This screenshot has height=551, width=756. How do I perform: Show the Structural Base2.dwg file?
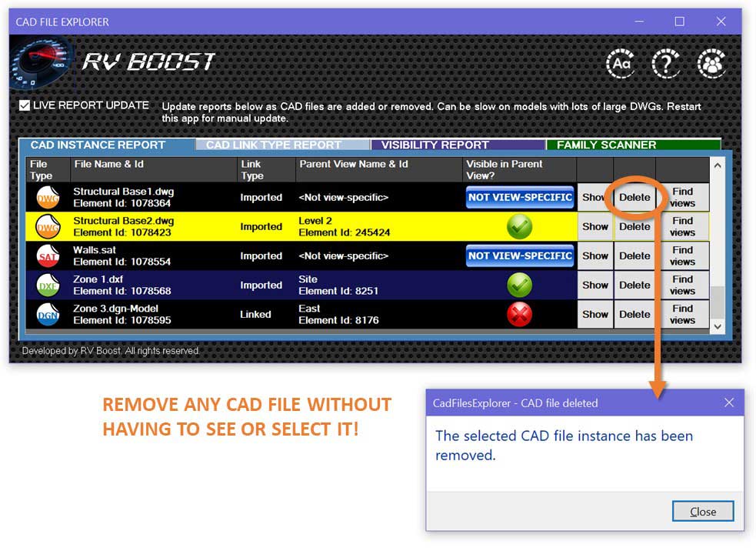[x=595, y=227]
